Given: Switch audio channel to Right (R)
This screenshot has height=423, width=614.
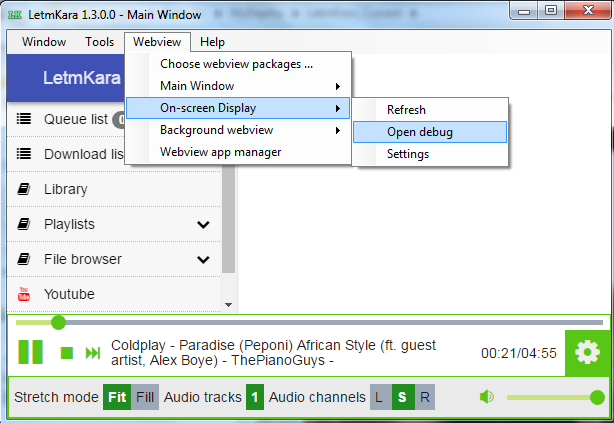Looking at the screenshot, I should coord(424,397).
